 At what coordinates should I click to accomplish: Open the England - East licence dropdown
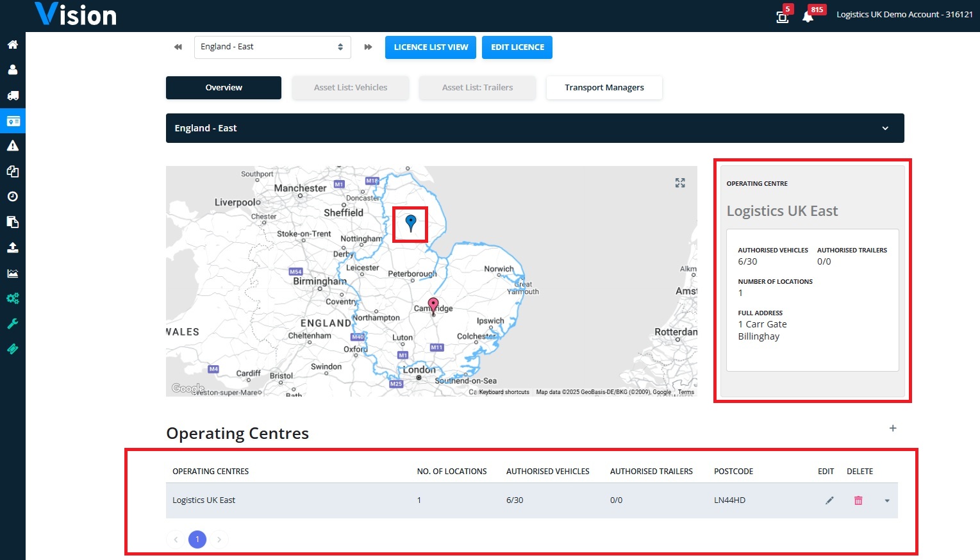(x=272, y=47)
